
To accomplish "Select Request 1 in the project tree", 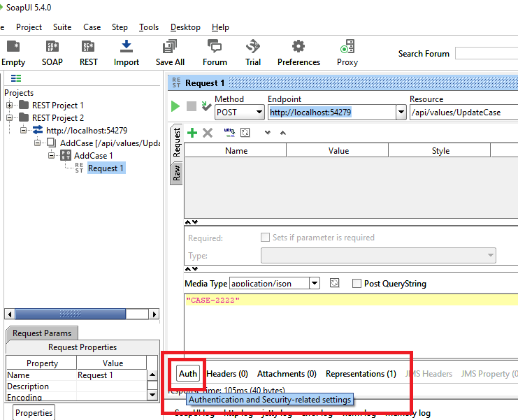I will click(x=106, y=168).
